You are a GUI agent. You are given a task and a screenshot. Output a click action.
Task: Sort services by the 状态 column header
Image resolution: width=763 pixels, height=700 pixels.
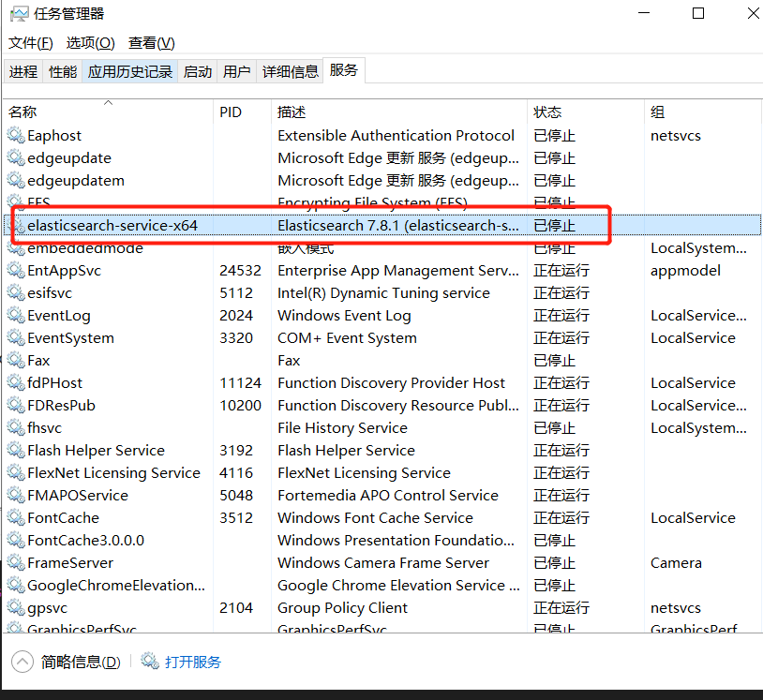tap(548, 112)
